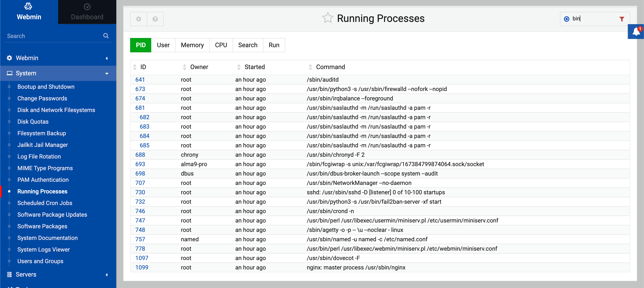The width and height of the screenshot is (644, 288).
Task: Open Scheduled Cron Jobs
Action: (45, 203)
